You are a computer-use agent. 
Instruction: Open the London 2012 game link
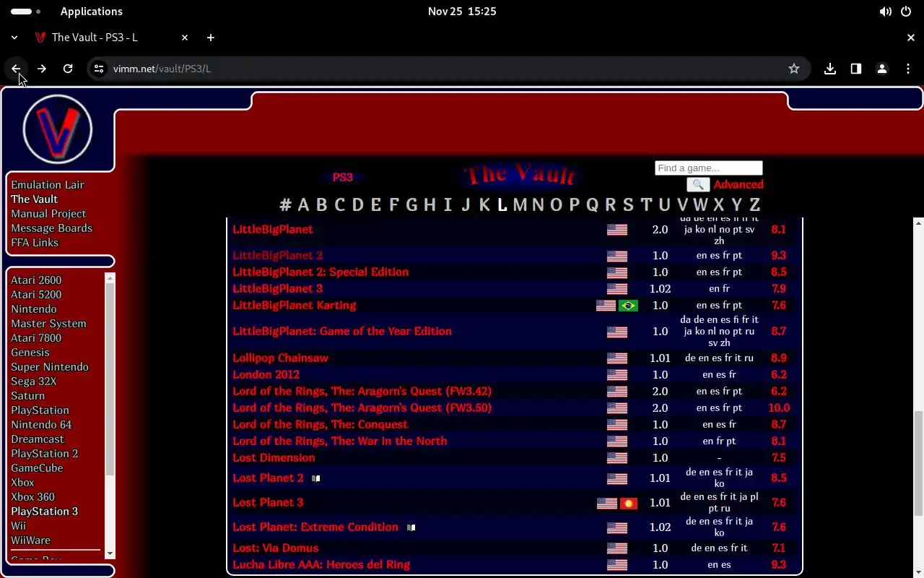[266, 375]
